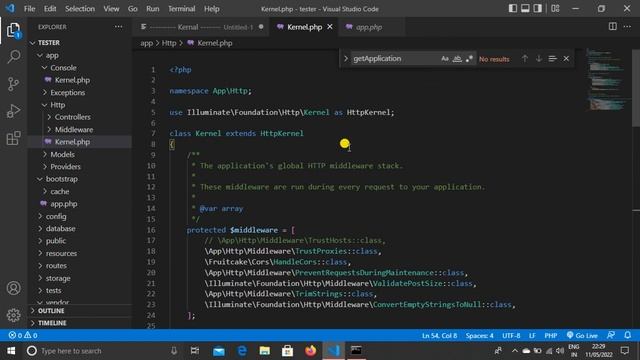Open app.php in bootstrap folder

[x=64, y=204]
